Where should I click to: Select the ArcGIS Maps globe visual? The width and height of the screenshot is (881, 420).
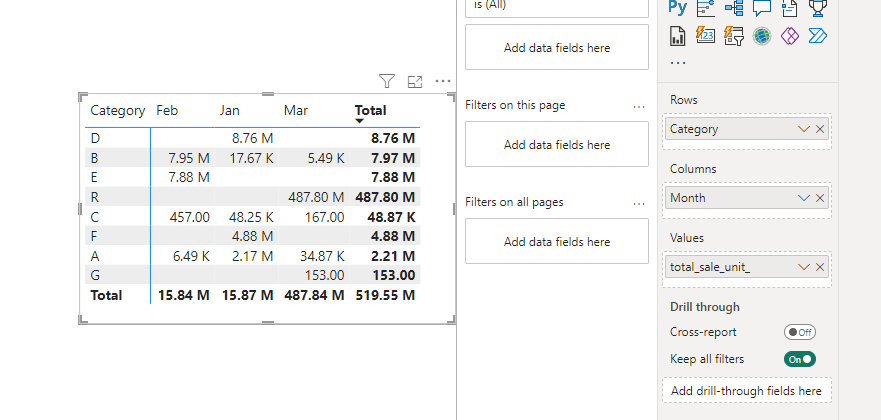click(762, 36)
